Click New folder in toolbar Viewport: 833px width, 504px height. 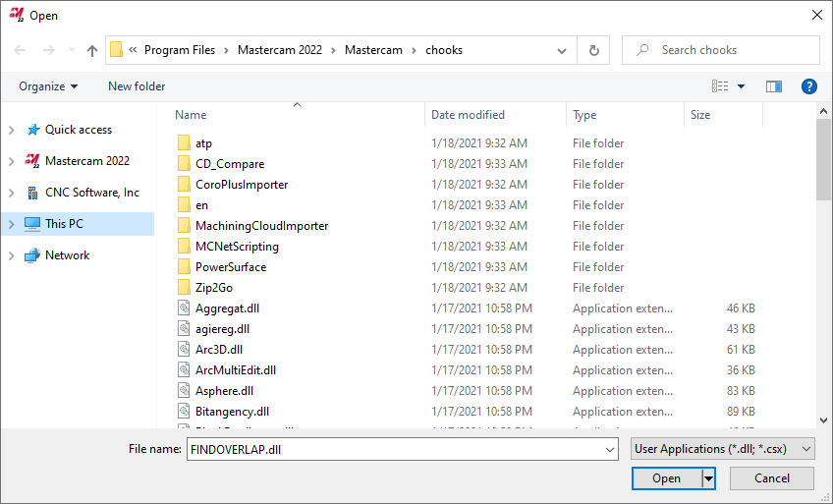(137, 86)
